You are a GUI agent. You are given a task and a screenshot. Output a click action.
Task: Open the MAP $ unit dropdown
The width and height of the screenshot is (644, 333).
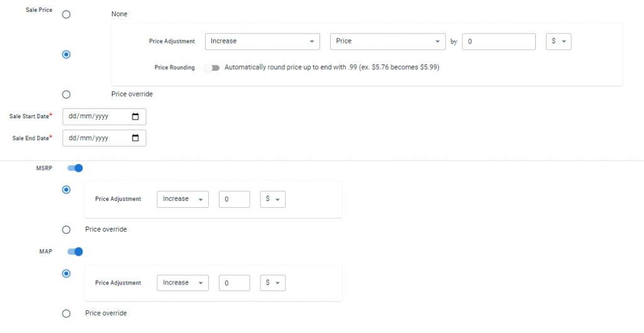[273, 283]
